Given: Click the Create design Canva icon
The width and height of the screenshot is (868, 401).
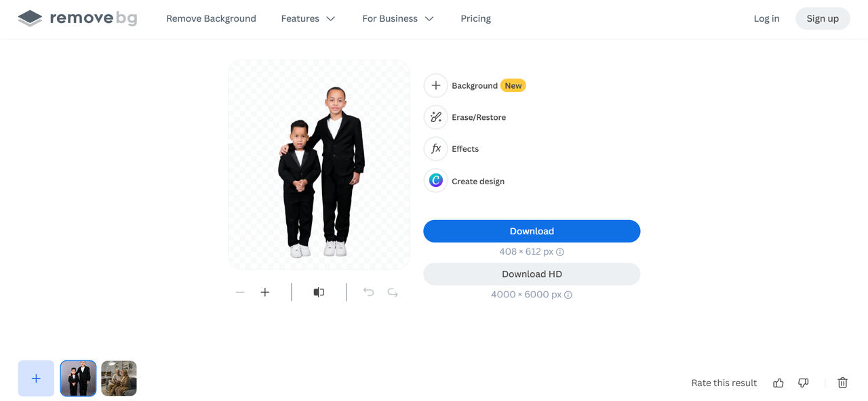Looking at the screenshot, I should coord(435,180).
